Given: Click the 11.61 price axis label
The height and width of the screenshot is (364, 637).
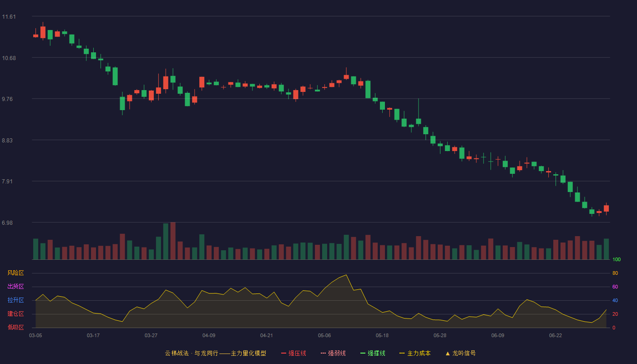Looking at the screenshot, I should pos(9,17).
